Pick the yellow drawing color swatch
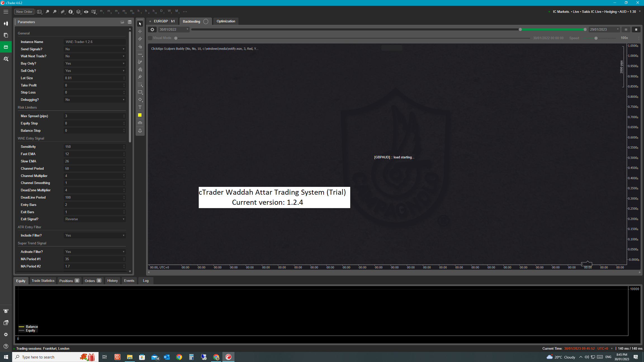 coord(140,115)
